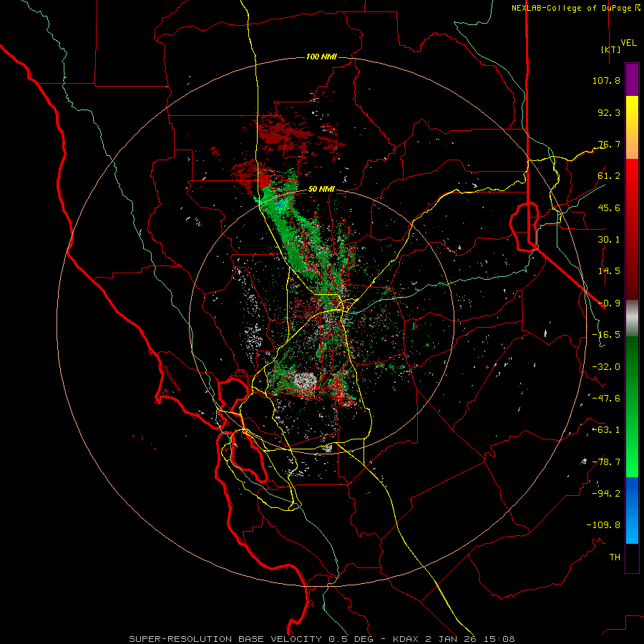The width and height of the screenshot is (644, 644).
Task: Select the -94.2 legend value
Action: pos(606,494)
